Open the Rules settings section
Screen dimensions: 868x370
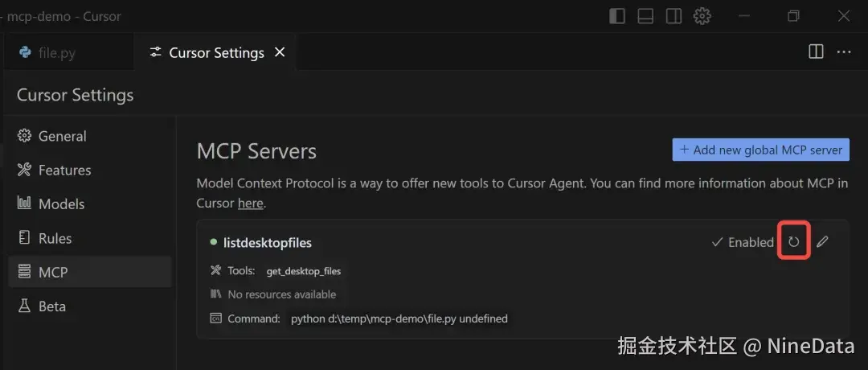click(x=55, y=238)
